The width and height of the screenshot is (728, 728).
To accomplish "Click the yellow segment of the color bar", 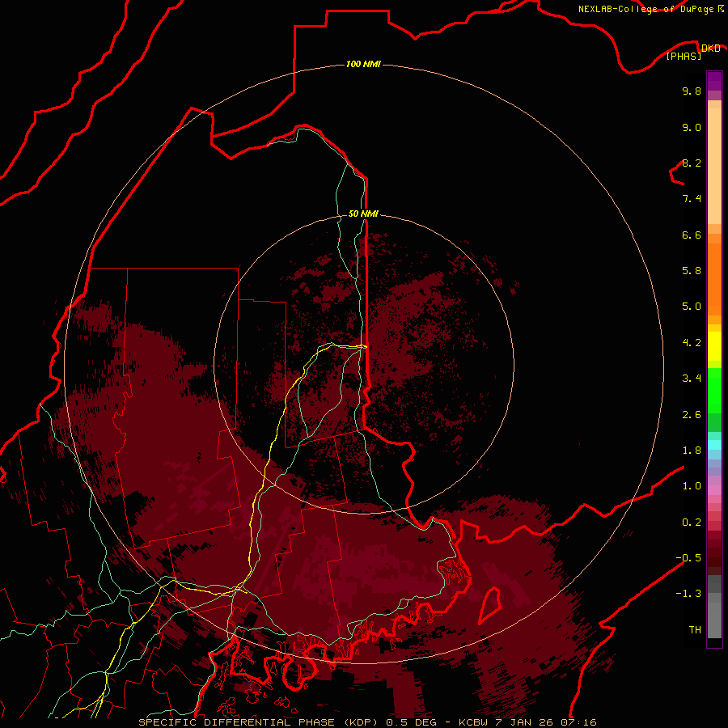I will (714, 346).
